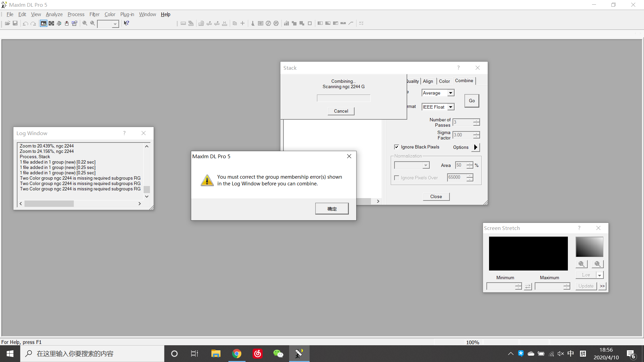The height and width of the screenshot is (362, 644).
Task: Open NetEase Music from the taskbar
Action: click(x=258, y=354)
